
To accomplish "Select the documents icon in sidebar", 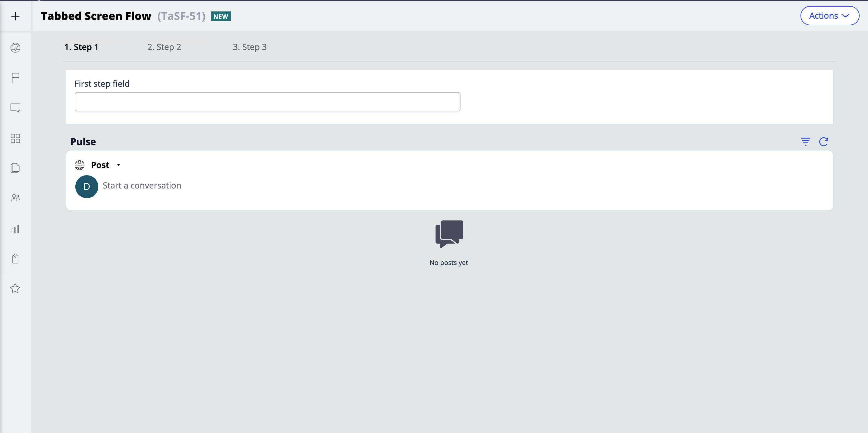I will [x=15, y=169].
